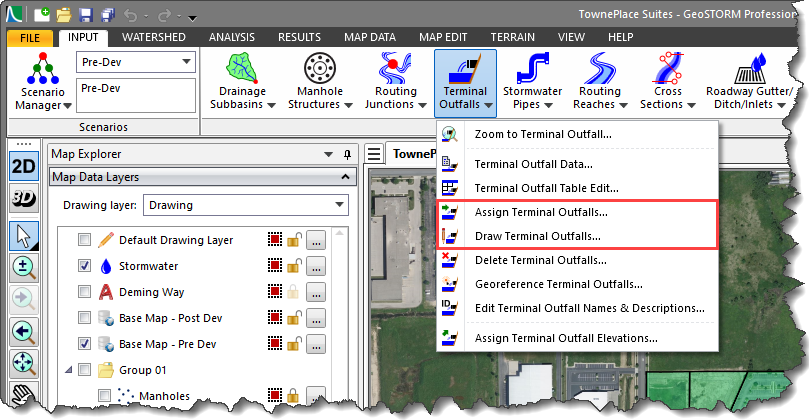Screen dimensions: 809x420
Task: Click selection color swatch for Deming Way layer
Action: click(x=275, y=292)
